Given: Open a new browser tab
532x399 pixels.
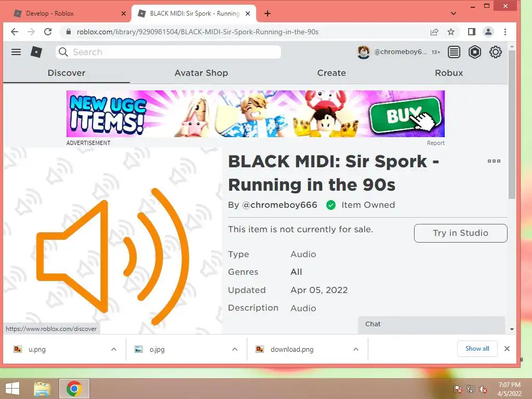Looking at the screenshot, I should [268, 13].
